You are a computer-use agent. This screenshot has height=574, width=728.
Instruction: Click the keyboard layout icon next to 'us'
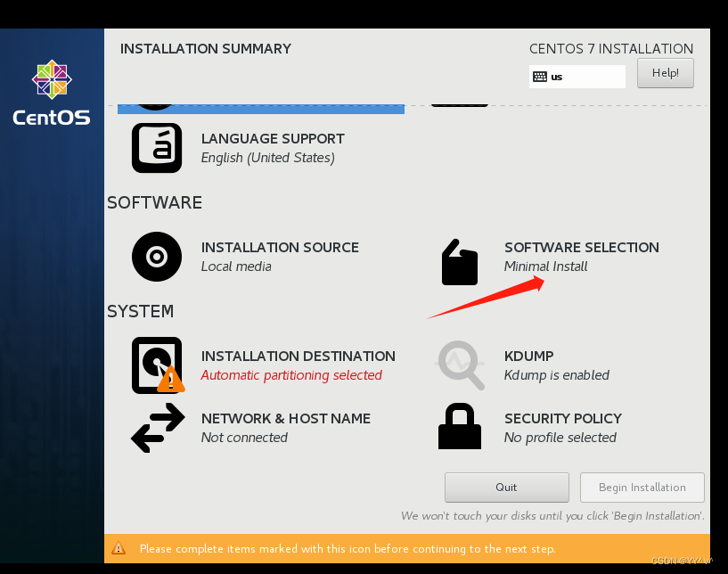point(539,77)
